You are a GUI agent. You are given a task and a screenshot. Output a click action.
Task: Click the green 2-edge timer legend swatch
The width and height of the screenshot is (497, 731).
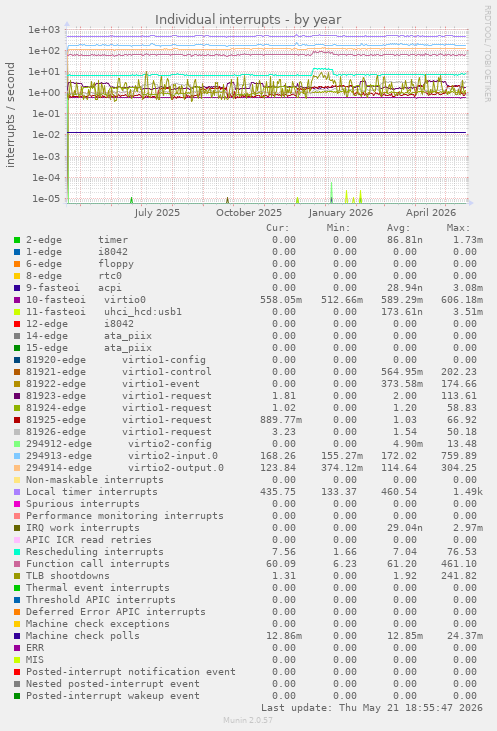(17, 240)
